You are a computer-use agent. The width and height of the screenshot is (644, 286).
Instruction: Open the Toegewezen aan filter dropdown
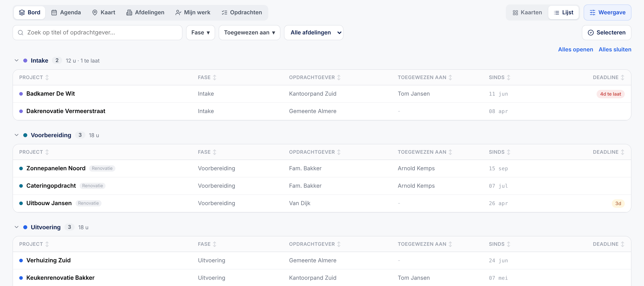pos(249,33)
